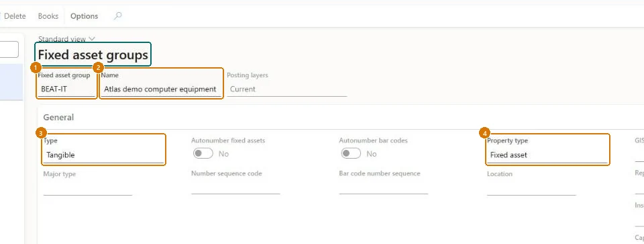Click the Posting layers field showing Current
644x244 pixels.
tap(287, 89)
